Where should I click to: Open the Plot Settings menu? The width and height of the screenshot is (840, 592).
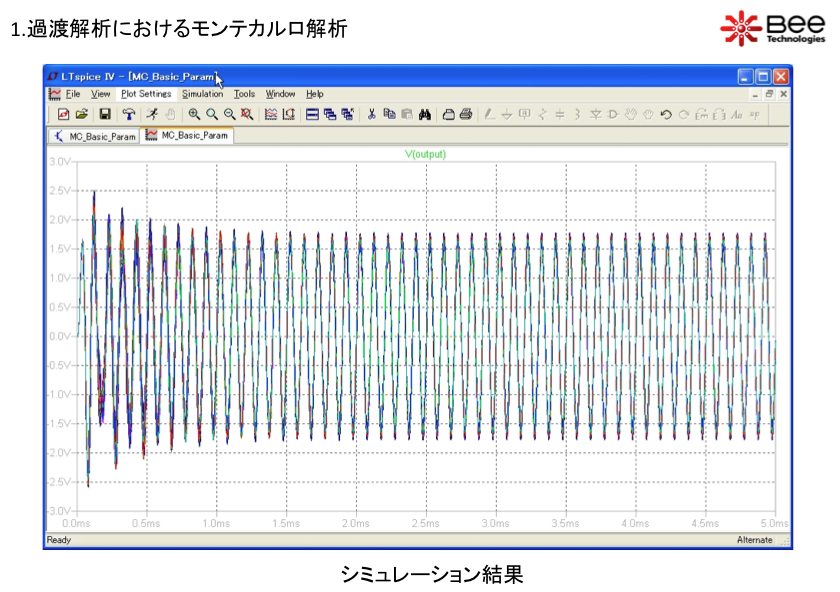click(x=146, y=94)
